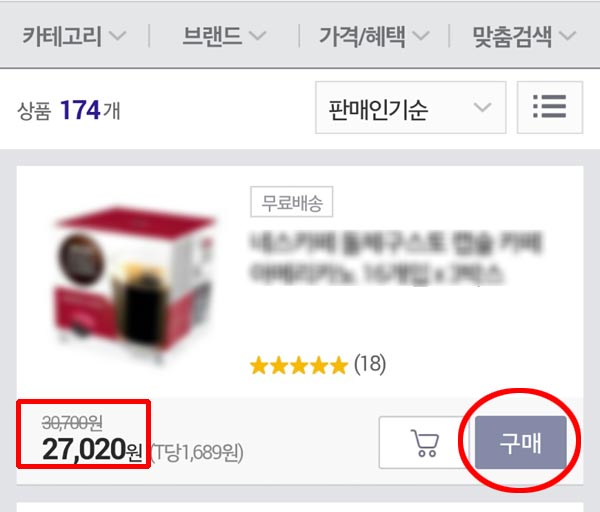Expand 맞춤검색 filter options
Viewport: 600px width, 512px height.
point(524,36)
